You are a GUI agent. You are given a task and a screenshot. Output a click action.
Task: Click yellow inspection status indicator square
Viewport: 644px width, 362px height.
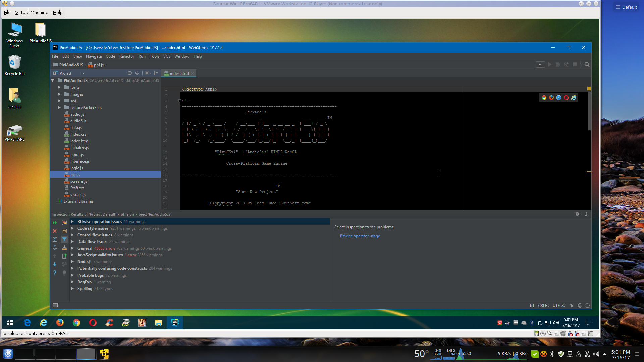(x=589, y=88)
